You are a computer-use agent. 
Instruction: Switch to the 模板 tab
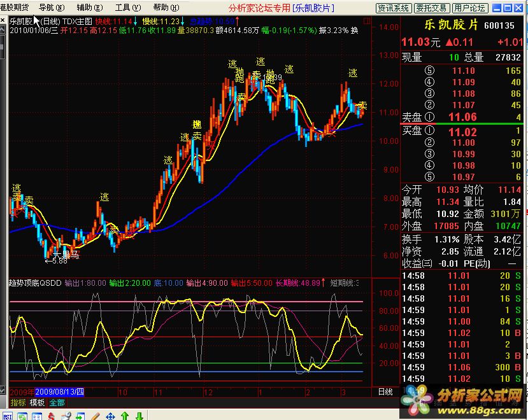(37, 402)
